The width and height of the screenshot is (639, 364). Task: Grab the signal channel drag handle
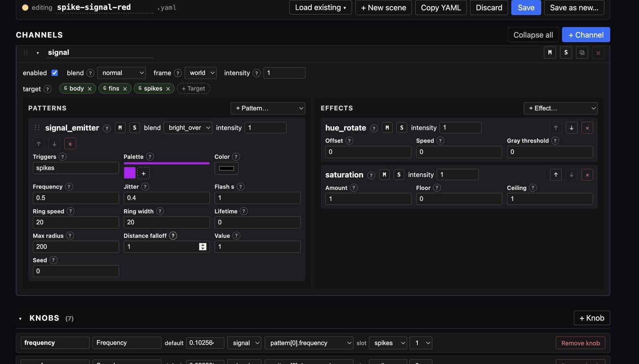click(26, 53)
